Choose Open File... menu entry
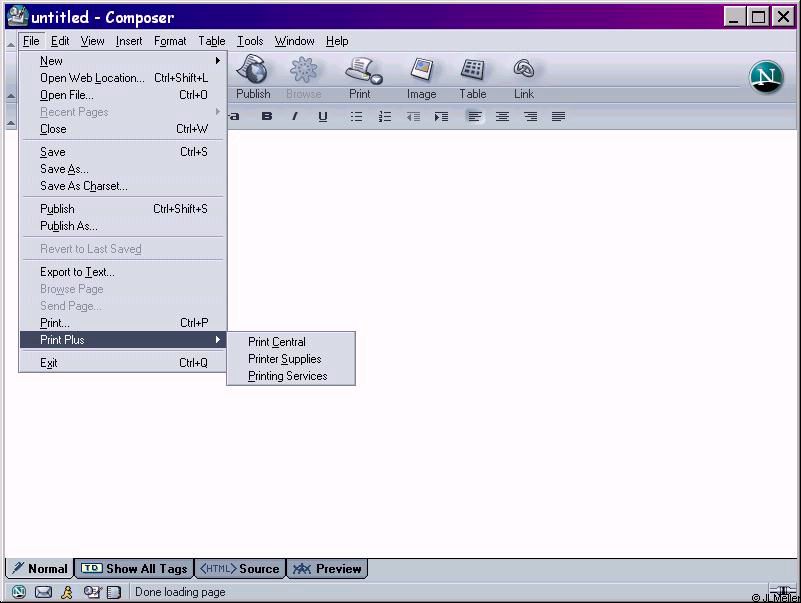The image size is (801, 603). pyautogui.click(x=123, y=95)
